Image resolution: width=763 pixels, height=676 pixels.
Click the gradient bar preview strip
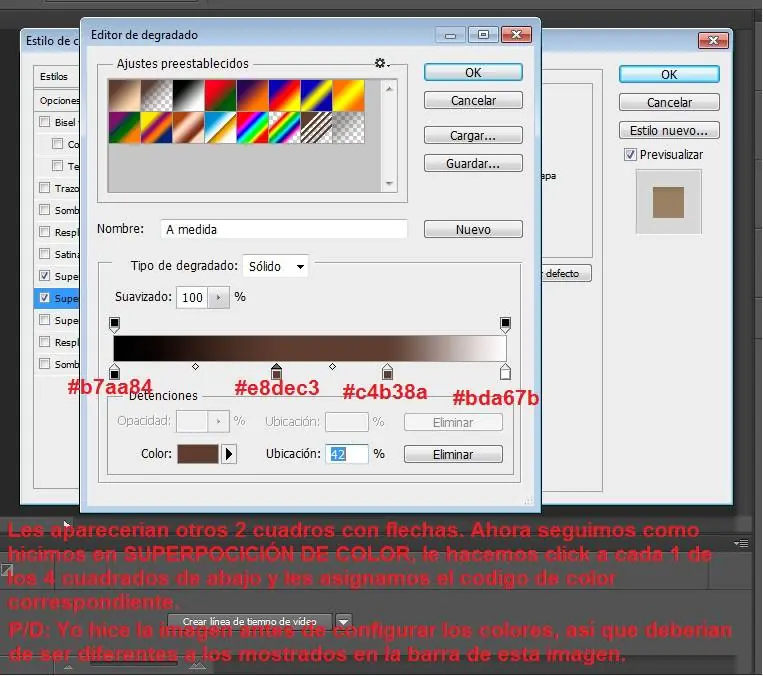pos(310,348)
